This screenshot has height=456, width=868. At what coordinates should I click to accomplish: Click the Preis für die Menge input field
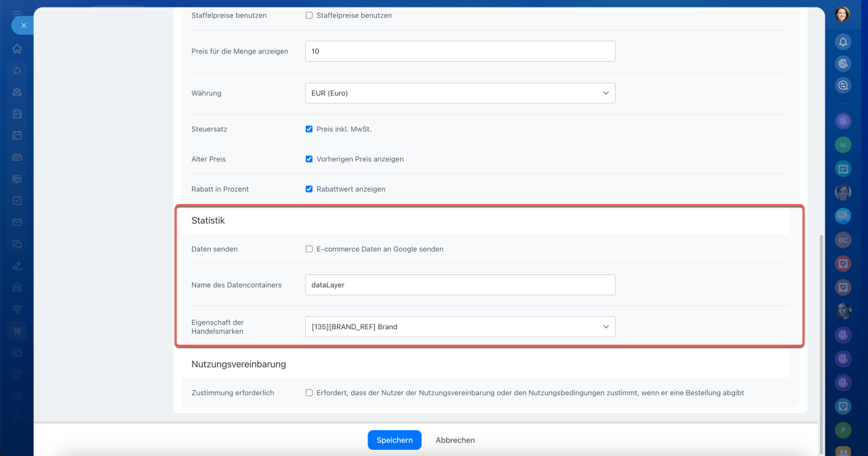[x=460, y=51]
